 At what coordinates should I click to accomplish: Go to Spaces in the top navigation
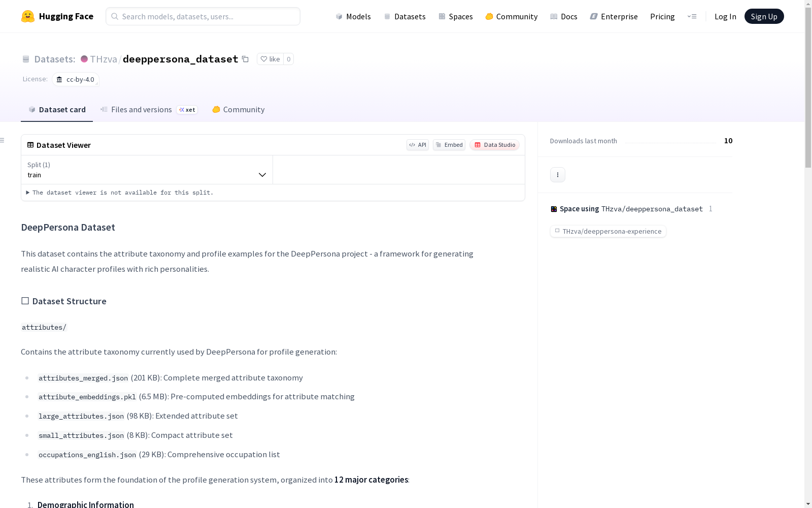(456, 16)
